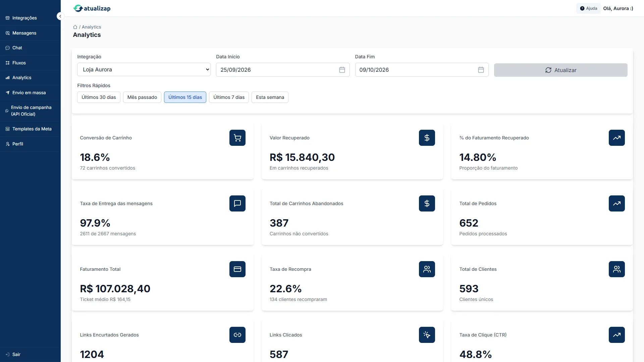This screenshot has height=362, width=644.
Task: Click the Olá, Aurora :) greeting
Action: pyautogui.click(x=618, y=8)
